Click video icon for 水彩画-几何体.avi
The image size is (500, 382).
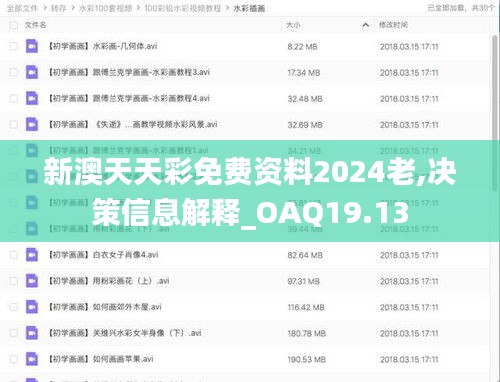[32, 46]
